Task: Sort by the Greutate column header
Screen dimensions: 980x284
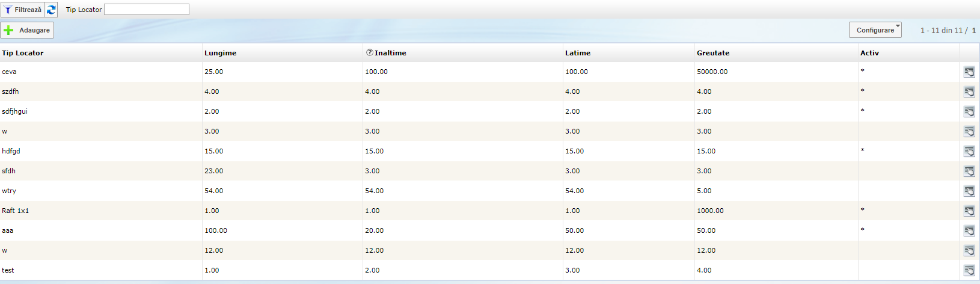Action: click(x=712, y=53)
